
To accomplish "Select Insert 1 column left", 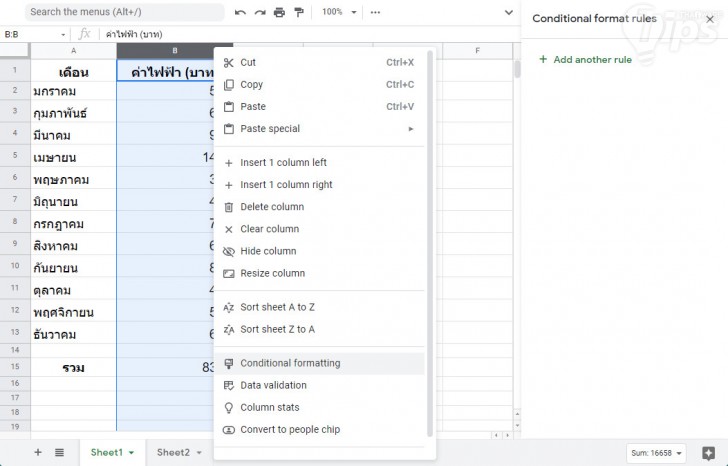I will 319,163.
